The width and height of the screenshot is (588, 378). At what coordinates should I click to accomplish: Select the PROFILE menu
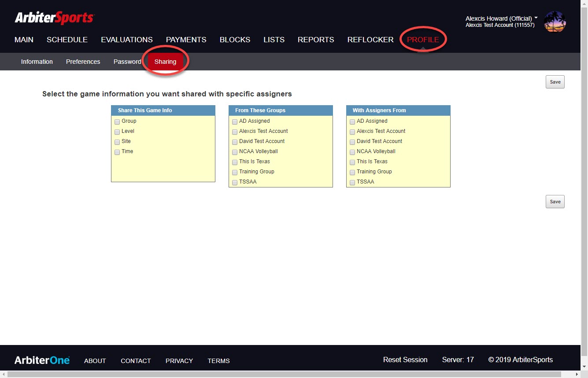[423, 40]
